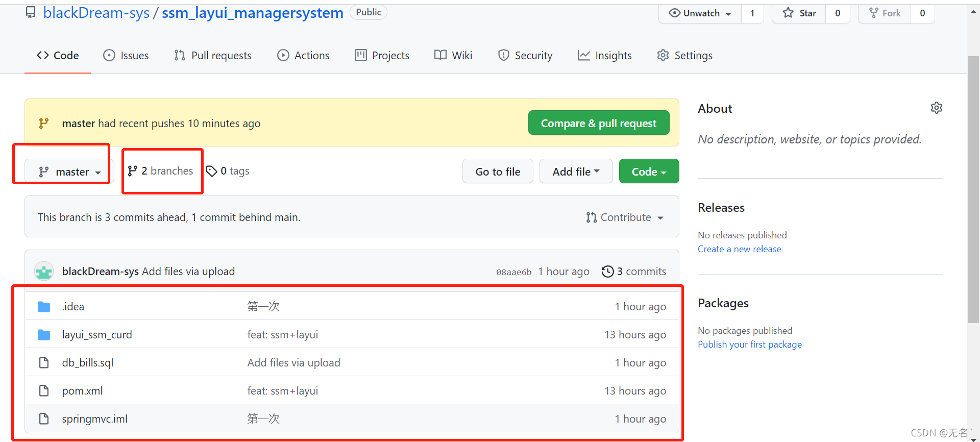Viewport: 980px width, 442px height.
Task: Click the fork count 0 next to Fork
Action: 922,13
